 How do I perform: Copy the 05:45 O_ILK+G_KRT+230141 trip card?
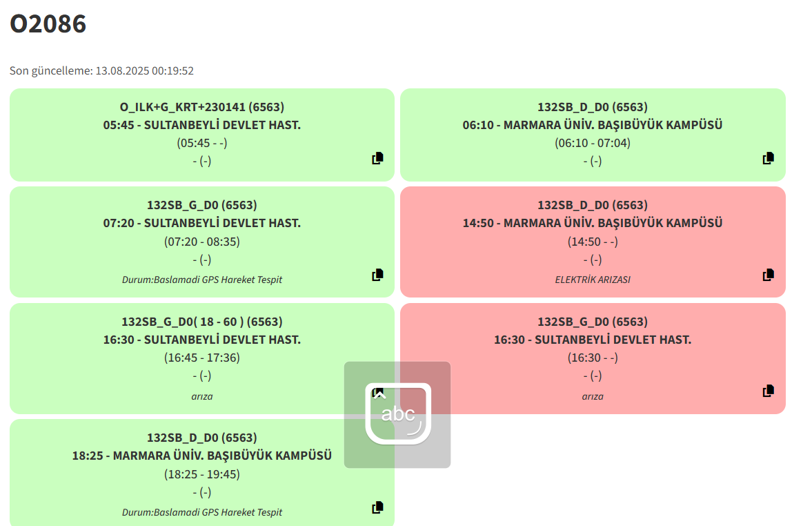coord(377,158)
